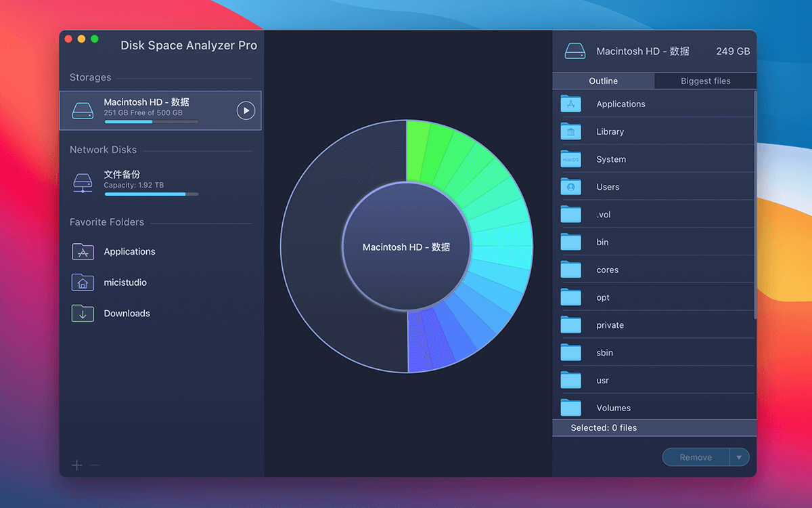
Task: Select the 文件备份 network disk label
Action: point(122,174)
